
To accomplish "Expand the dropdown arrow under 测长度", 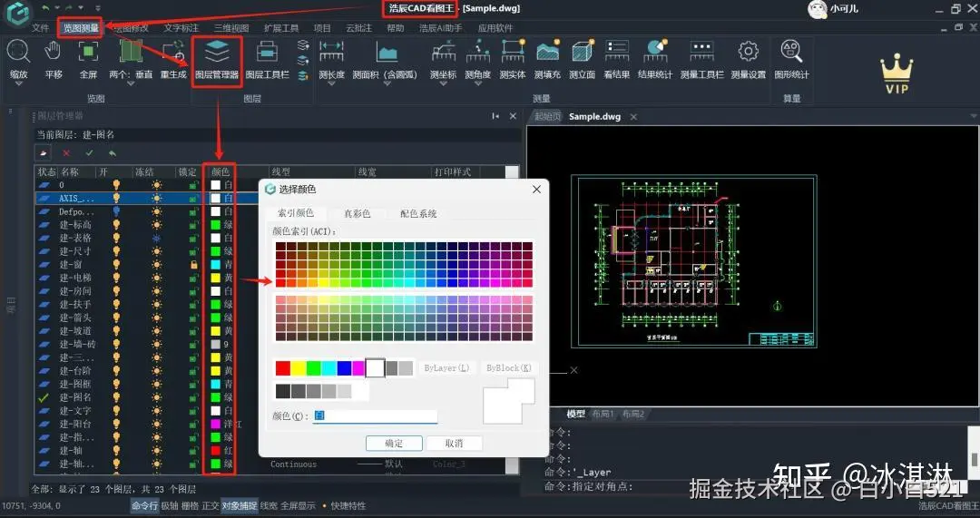I will [331, 83].
